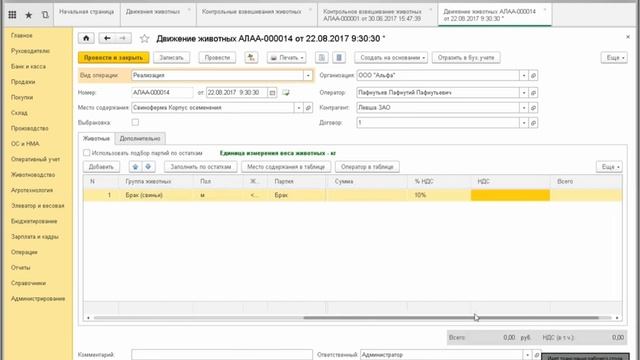Enable Использовать подбор партий по остаткам
640x360 pixels.
tap(87, 153)
